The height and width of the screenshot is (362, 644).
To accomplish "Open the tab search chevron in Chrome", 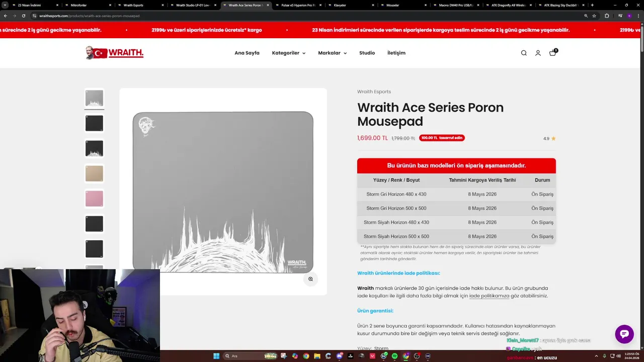I will [5, 5].
